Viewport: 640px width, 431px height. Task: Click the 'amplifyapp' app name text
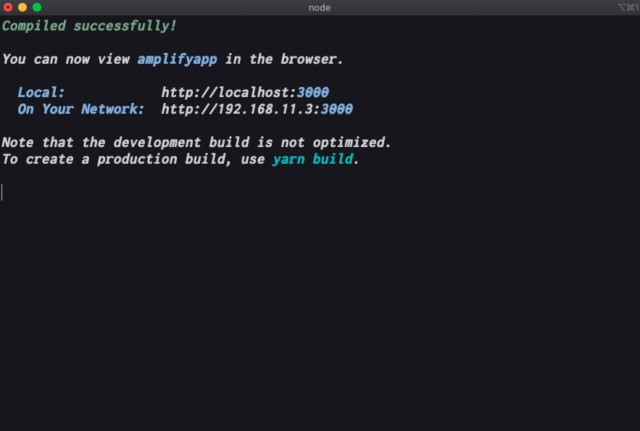point(177,60)
